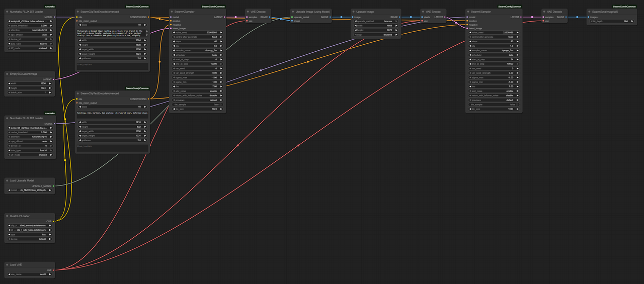This screenshot has height=284, width=644.
Task: Click link midpoint between Upscale Image (using Model) and Upscale Image
Action: tap(342, 17)
